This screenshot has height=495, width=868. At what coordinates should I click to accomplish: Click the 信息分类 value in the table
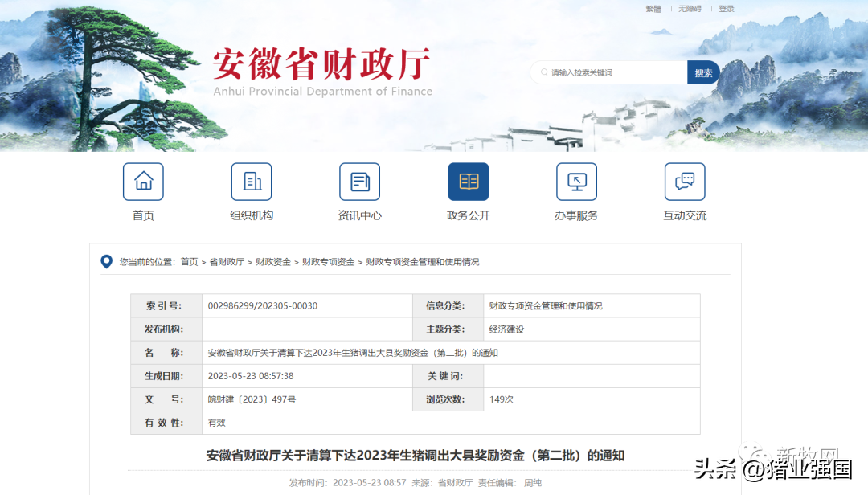click(x=546, y=305)
